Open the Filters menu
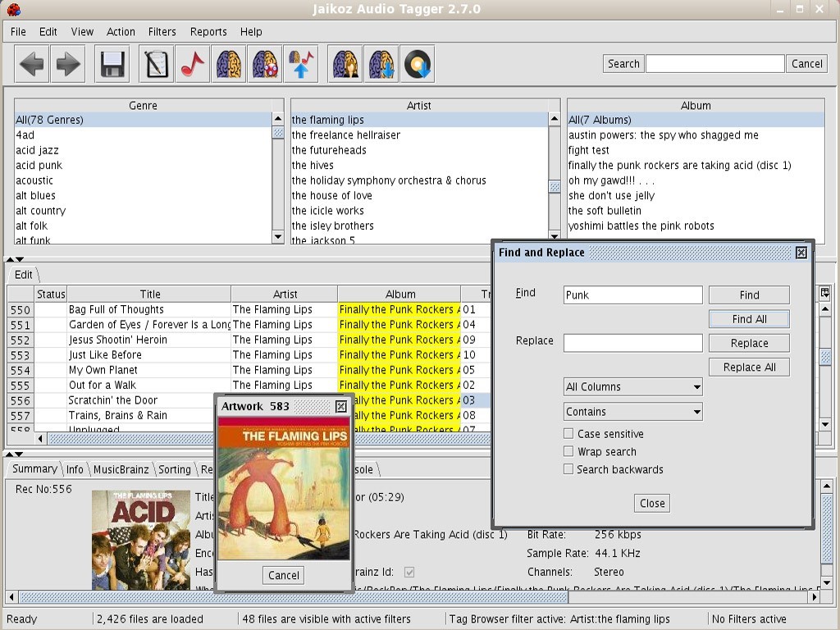Screen dimensions: 840x630 162,32
